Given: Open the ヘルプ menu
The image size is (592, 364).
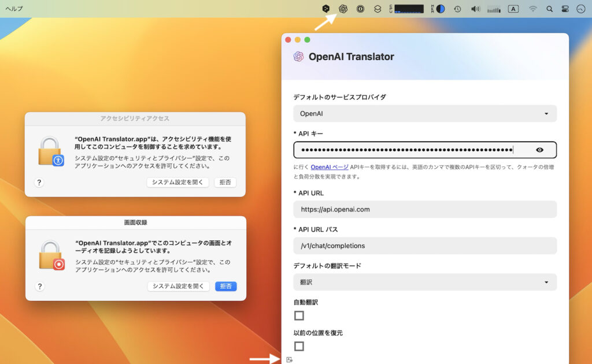Looking at the screenshot, I should tap(13, 9).
